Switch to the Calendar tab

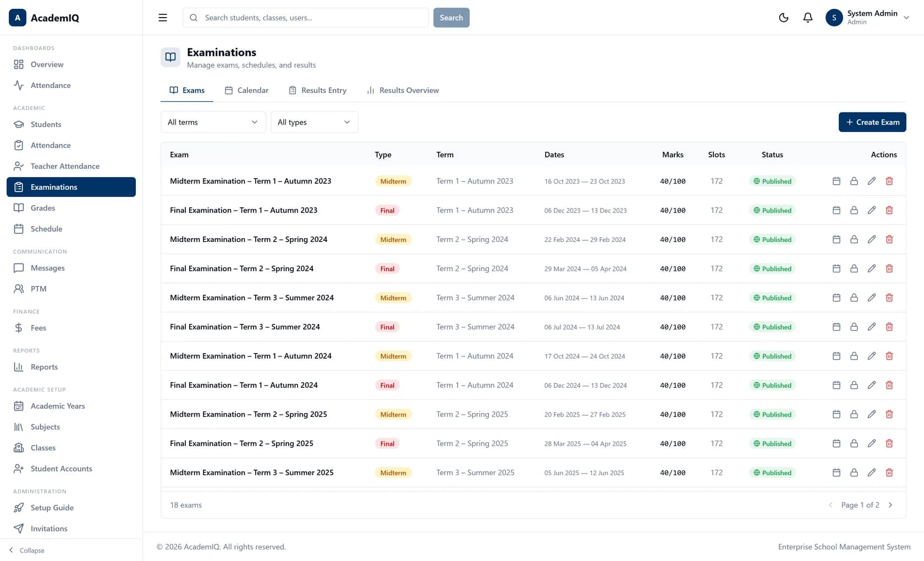pos(246,90)
